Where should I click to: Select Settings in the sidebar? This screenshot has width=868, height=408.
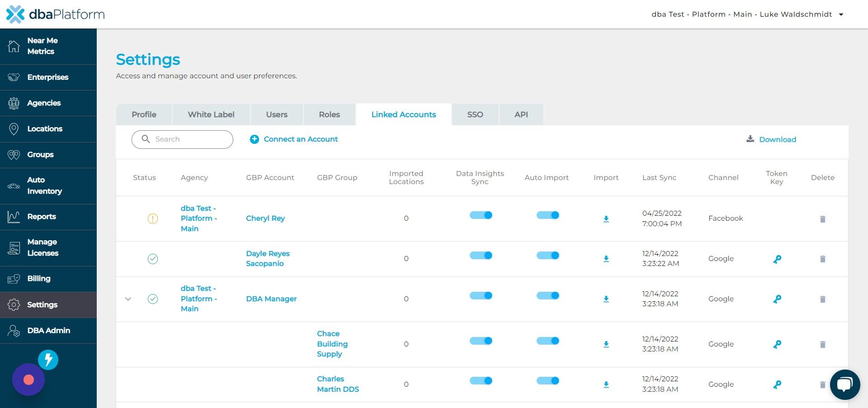tap(48, 305)
